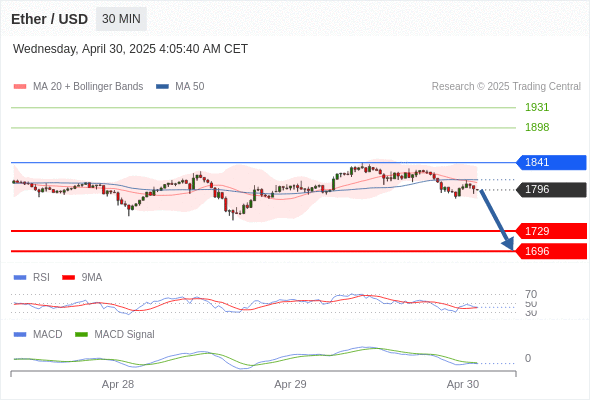Toggle the RSI legend entry
Image resolution: width=590 pixels, height=400 pixels.
(x=32, y=277)
